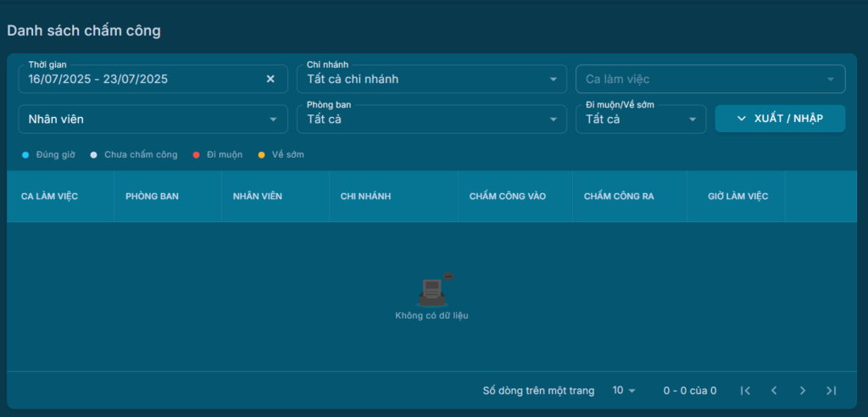The height and width of the screenshot is (417, 868).
Task: Expand the 'Đi muộn/Về sớm' filter dropdown
Action: [x=640, y=120]
